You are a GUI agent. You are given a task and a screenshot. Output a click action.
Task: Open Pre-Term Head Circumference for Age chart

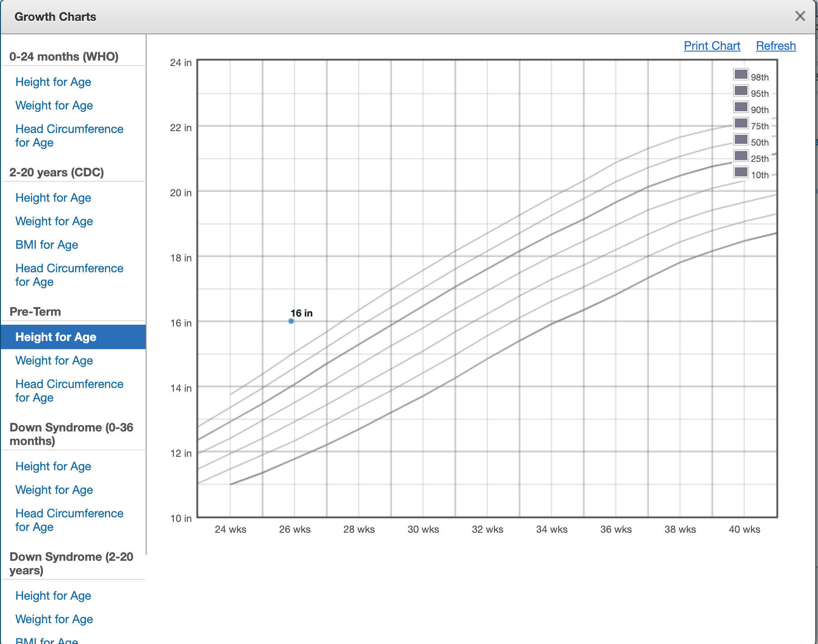tap(69, 391)
